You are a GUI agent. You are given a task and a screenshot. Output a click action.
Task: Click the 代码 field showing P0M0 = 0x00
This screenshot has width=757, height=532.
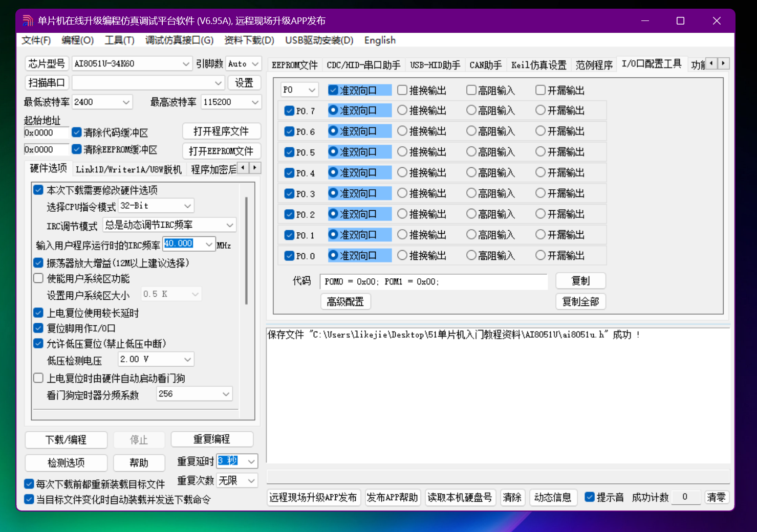pyautogui.click(x=434, y=282)
